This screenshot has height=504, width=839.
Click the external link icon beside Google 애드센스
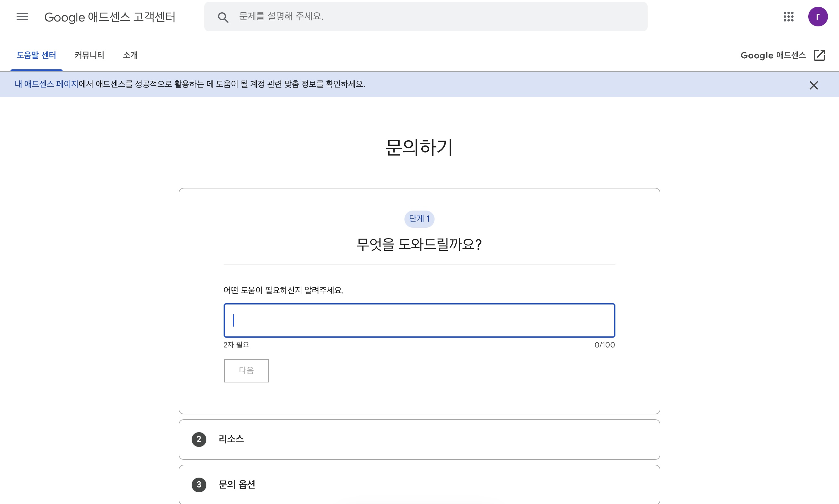[x=819, y=55]
